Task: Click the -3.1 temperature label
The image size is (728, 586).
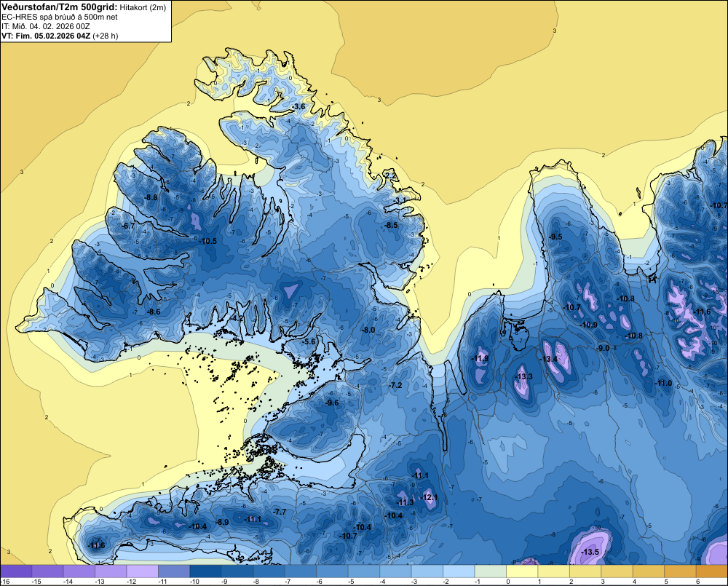Action: (400, 200)
